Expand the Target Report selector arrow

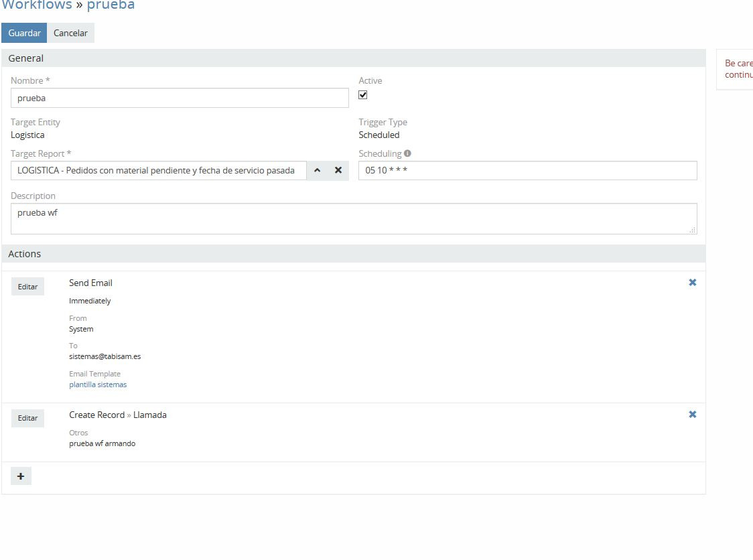pyautogui.click(x=318, y=170)
